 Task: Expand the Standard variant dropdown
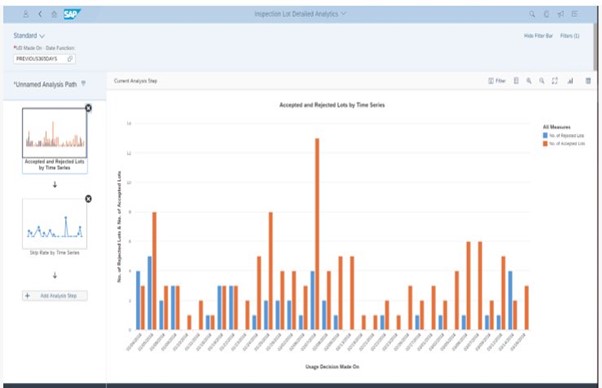(x=29, y=36)
